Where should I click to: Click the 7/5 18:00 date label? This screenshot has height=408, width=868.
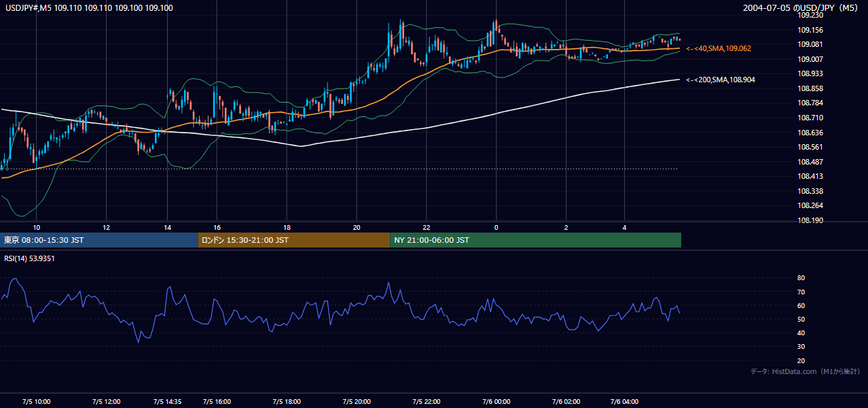click(x=287, y=401)
